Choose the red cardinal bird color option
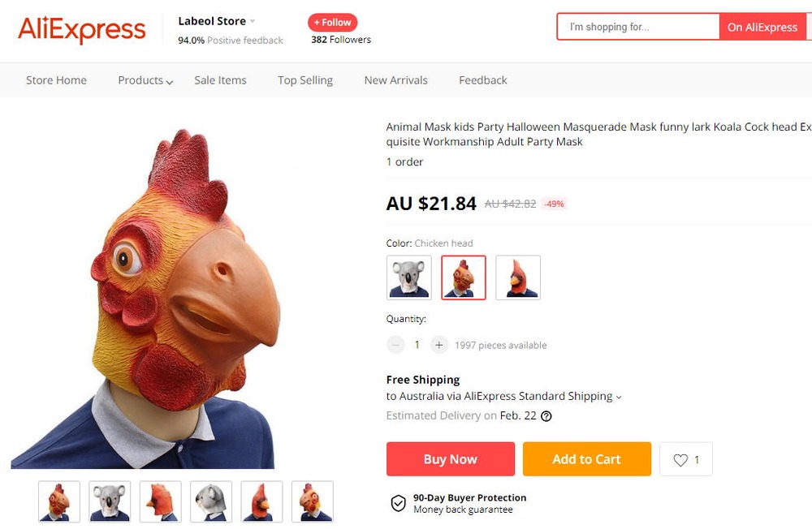 518,277
